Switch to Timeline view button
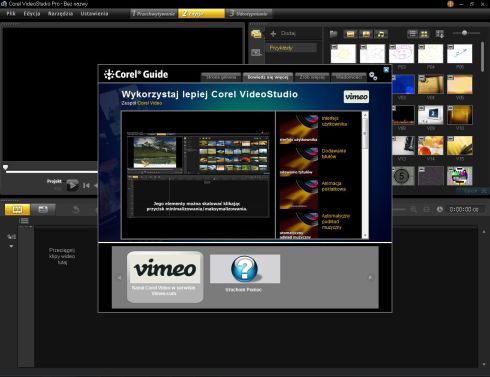 point(43,210)
